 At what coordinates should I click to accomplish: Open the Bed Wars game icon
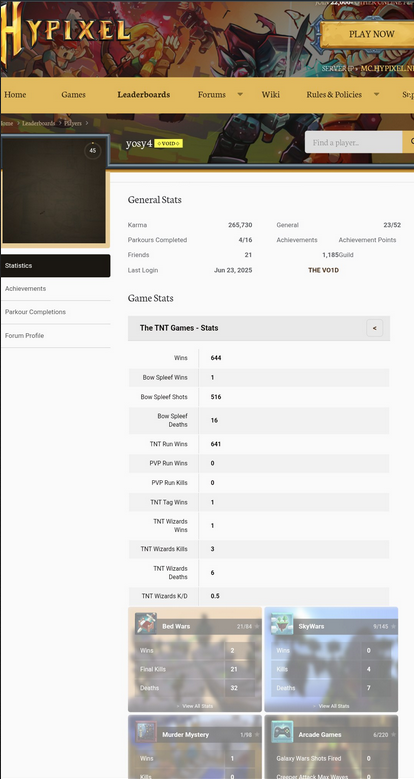[x=146, y=624]
